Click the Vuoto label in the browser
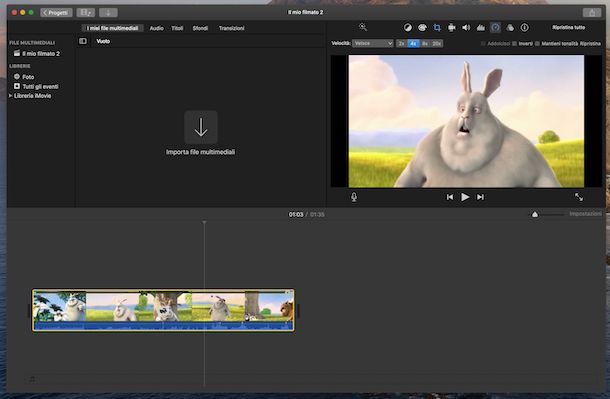This screenshot has width=610, height=399. 103,41
